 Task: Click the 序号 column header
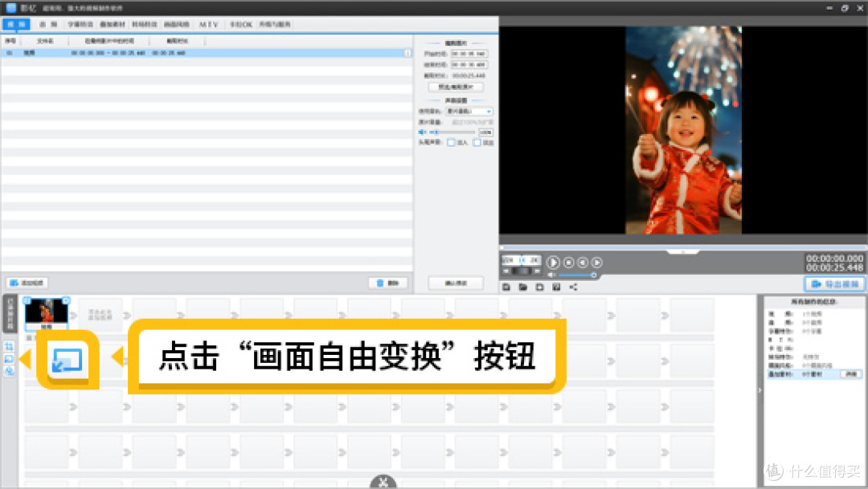(10, 41)
